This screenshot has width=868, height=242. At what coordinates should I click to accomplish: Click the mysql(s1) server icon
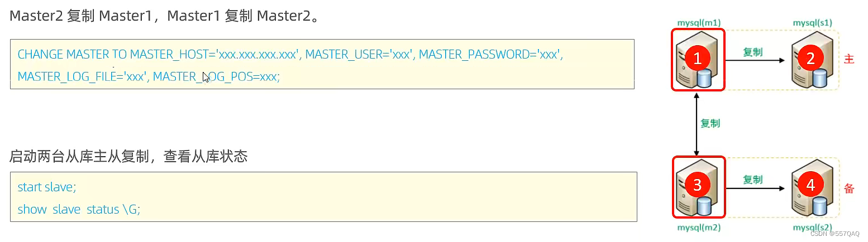(x=811, y=60)
